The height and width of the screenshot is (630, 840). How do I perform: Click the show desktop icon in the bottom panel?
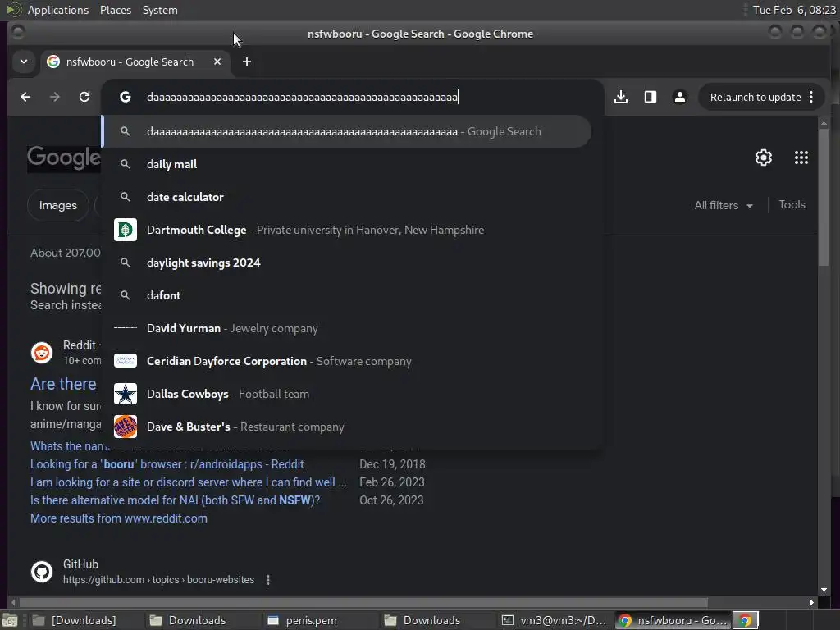point(10,620)
